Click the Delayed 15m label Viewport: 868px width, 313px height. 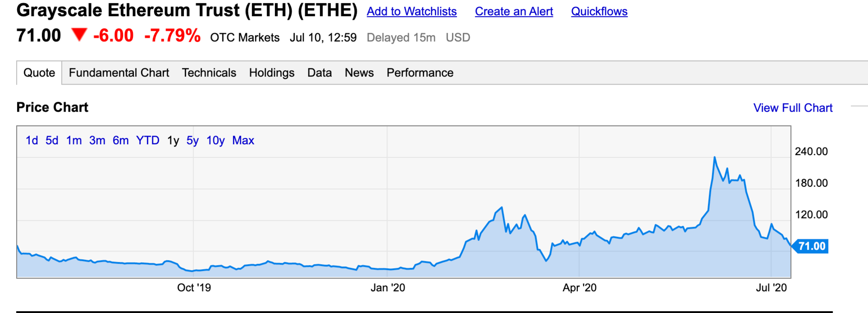tap(401, 38)
